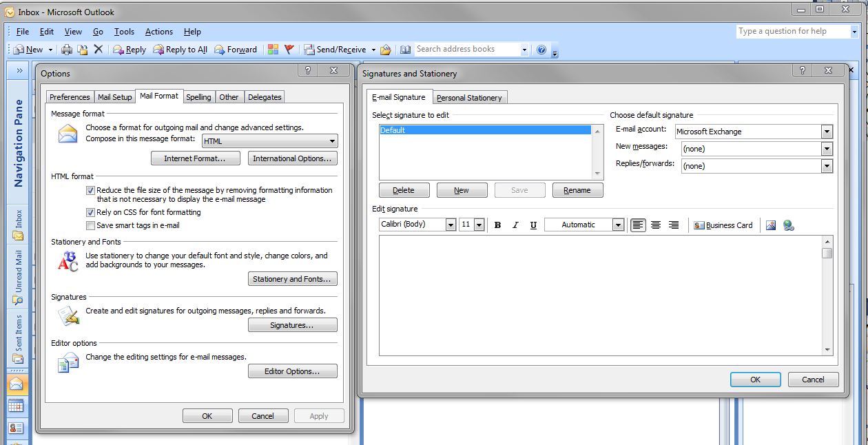Viewport: 868px width, 445px height.
Task: Select the Default signature in list
Action: [485, 130]
